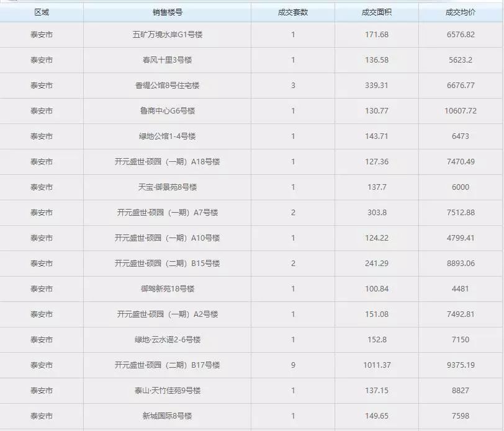Click the 销售楼号 column header

(168, 12)
